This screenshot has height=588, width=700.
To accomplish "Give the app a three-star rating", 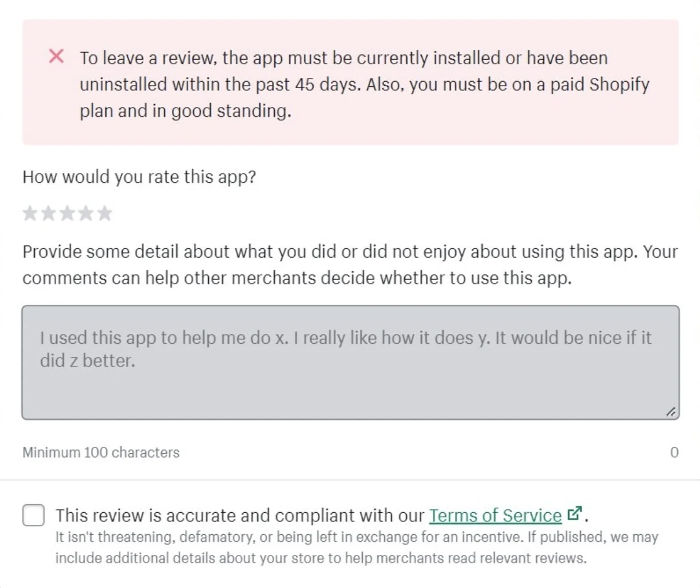I will click(x=68, y=213).
